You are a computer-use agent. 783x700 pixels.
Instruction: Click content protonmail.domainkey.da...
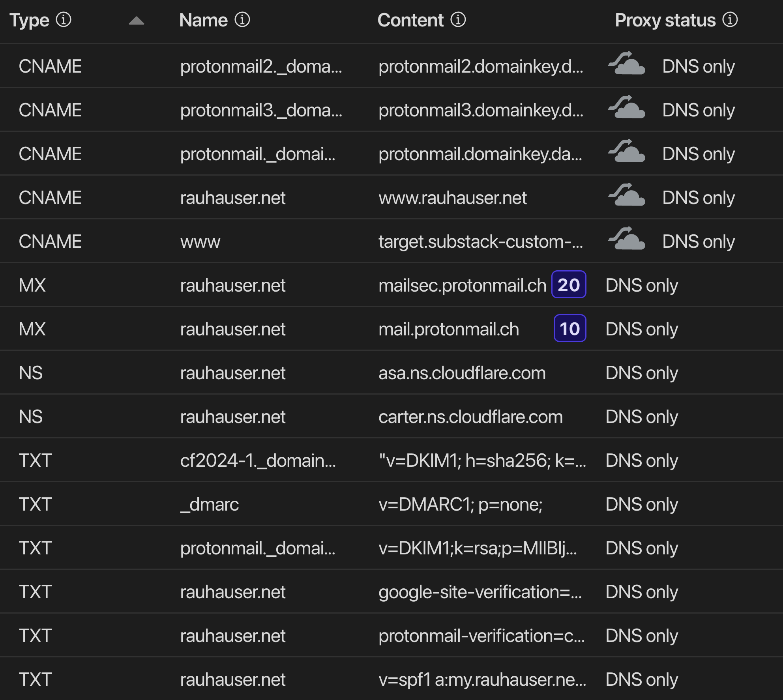[x=480, y=154]
